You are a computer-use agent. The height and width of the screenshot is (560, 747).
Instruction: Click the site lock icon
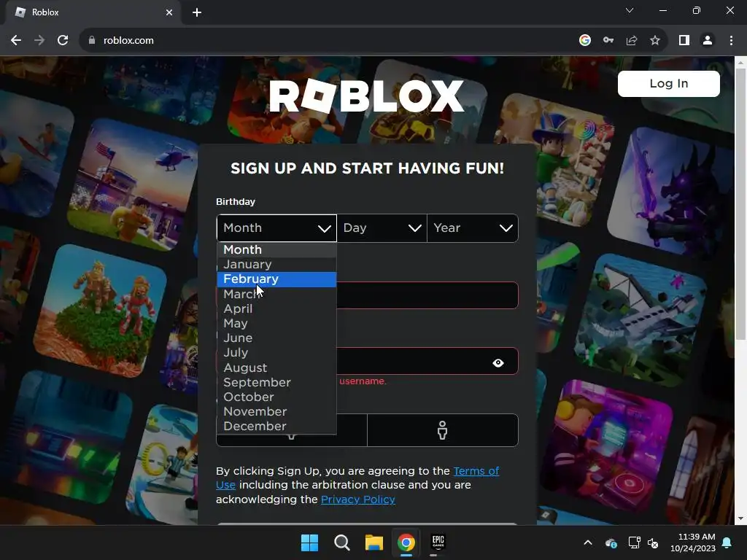[x=92, y=41]
